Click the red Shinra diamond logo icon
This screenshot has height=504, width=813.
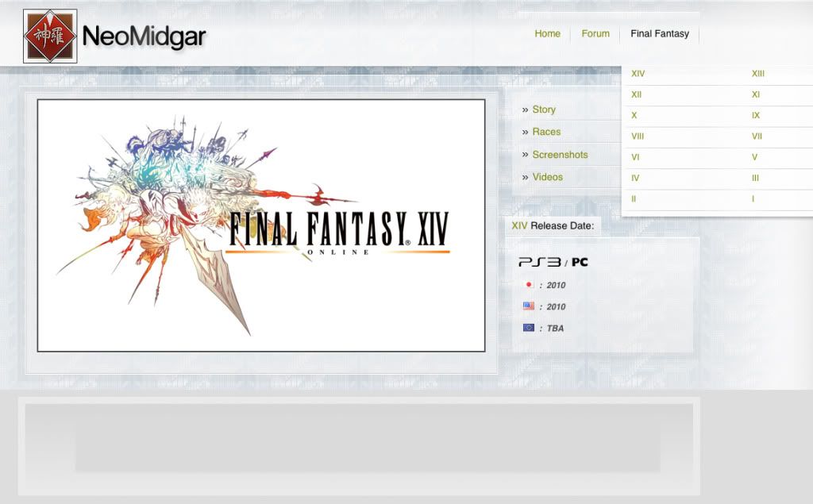(50, 37)
